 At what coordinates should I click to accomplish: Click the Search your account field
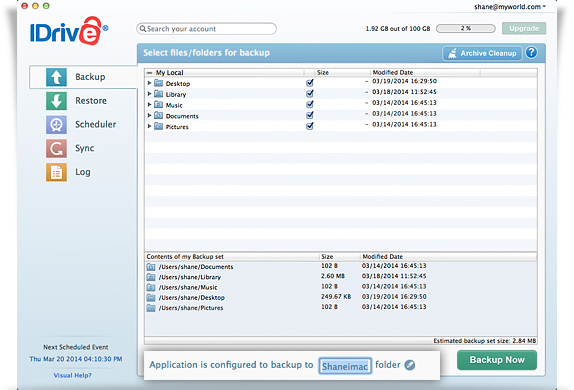206,29
